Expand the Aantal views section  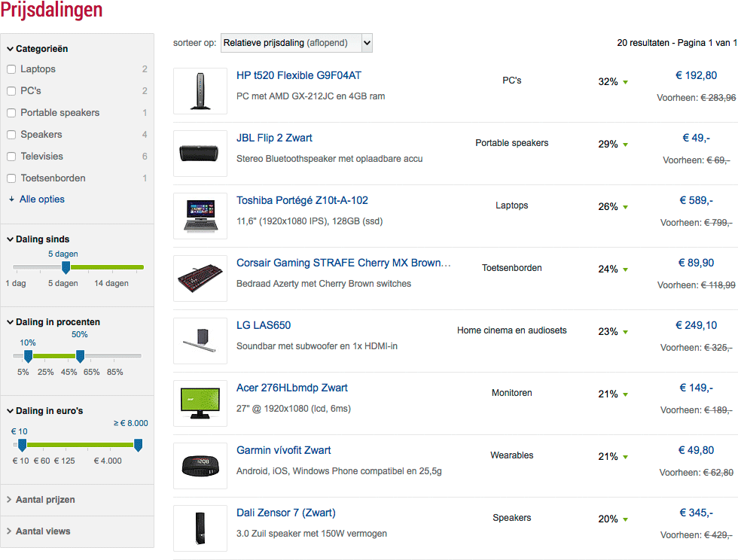38,531
